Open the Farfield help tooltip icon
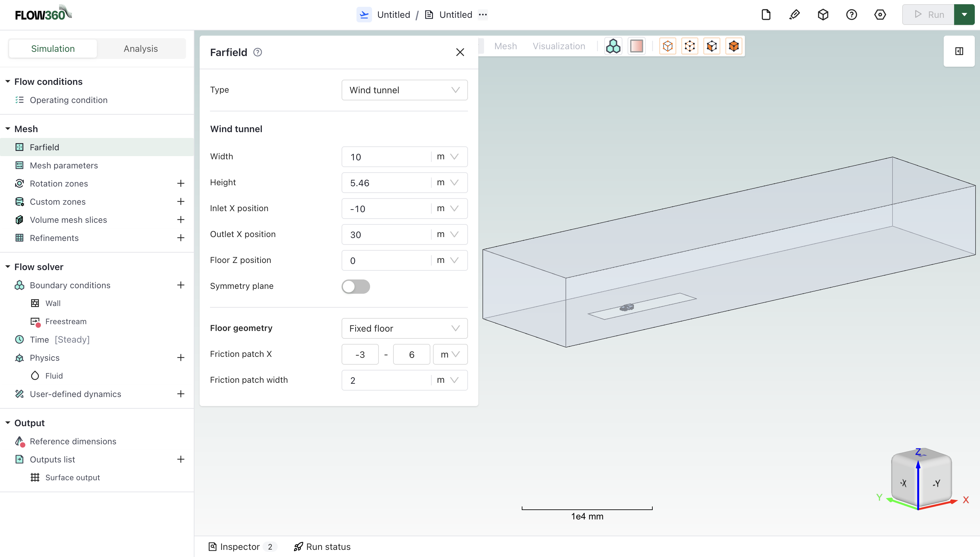980x557 pixels. coord(257,52)
